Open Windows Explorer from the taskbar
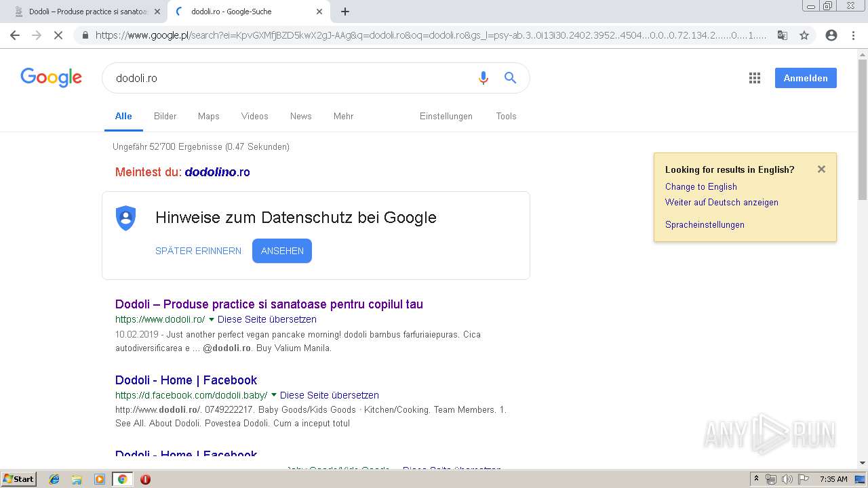Image resolution: width=868 pixels, height=488 pixels. 77,479
